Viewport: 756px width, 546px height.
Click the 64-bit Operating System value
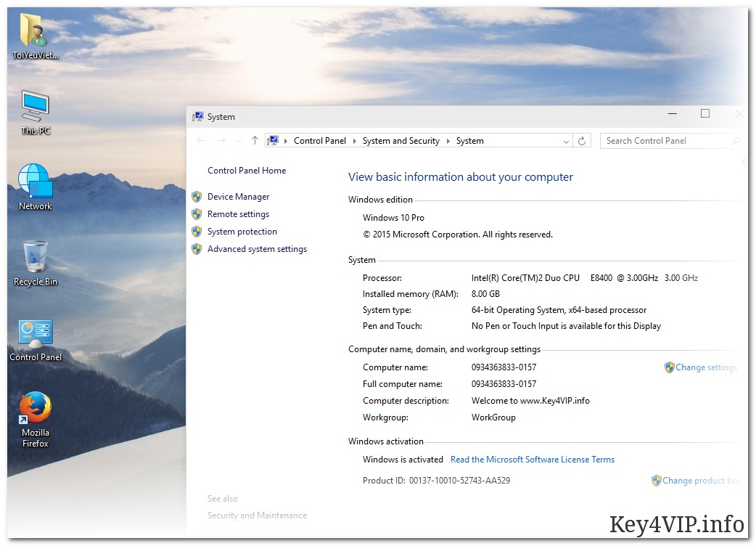point(559,309)
